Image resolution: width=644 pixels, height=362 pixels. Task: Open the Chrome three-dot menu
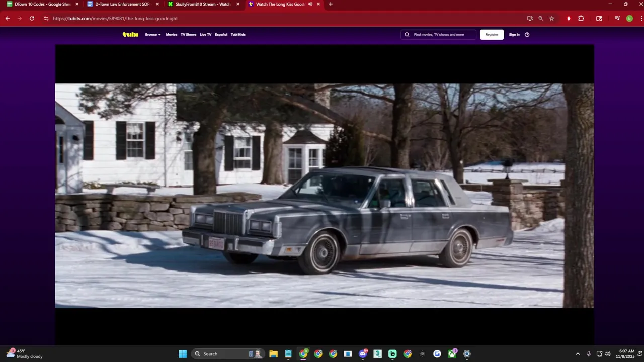(640, 18)
